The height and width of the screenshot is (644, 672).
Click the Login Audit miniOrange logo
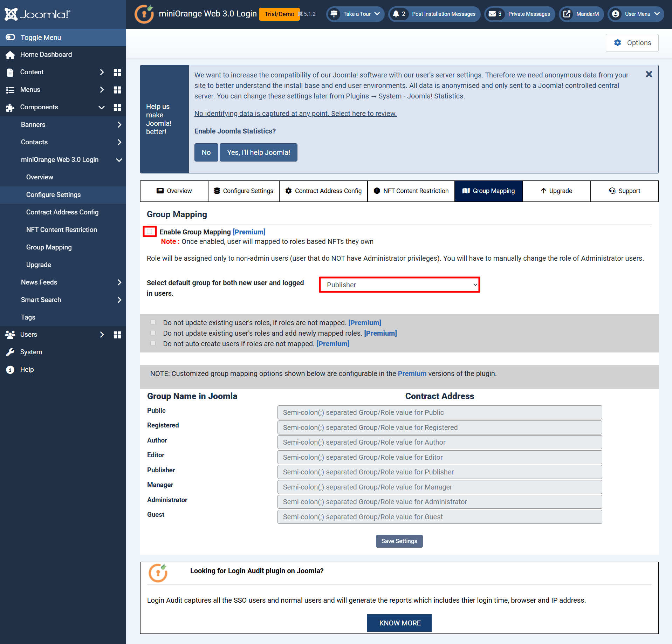tap(158, 573)
